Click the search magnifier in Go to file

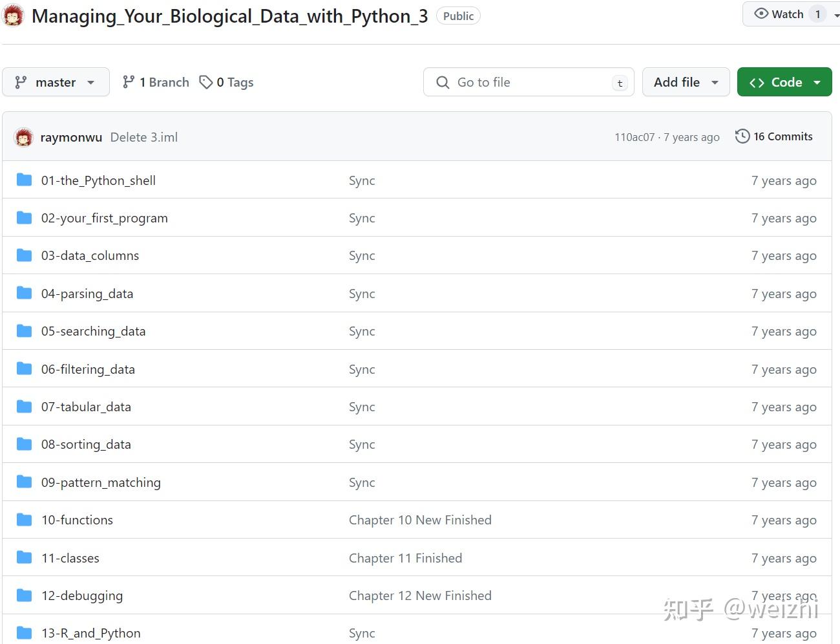pyautogui.click(x=443, y=82)
